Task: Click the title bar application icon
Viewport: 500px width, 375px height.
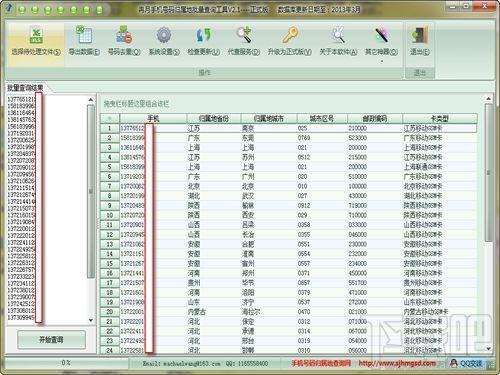Action: (9, 9)
